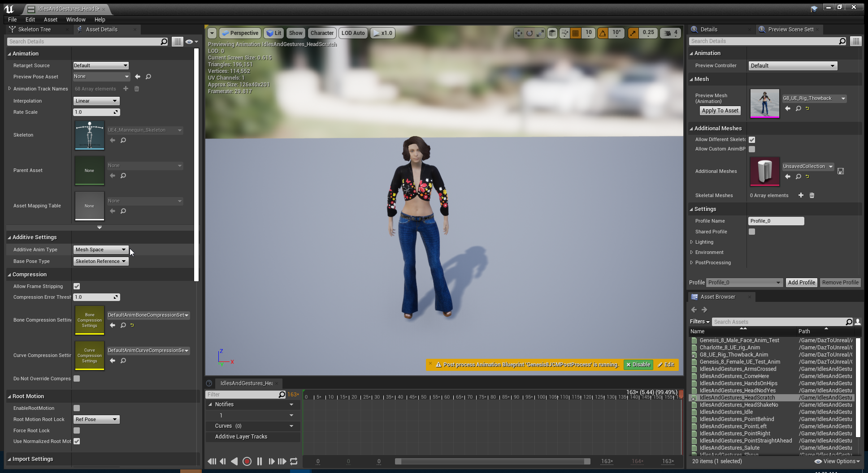Play animation in reverse
Viewport: 868px width, 473px height.
(234, 461)
